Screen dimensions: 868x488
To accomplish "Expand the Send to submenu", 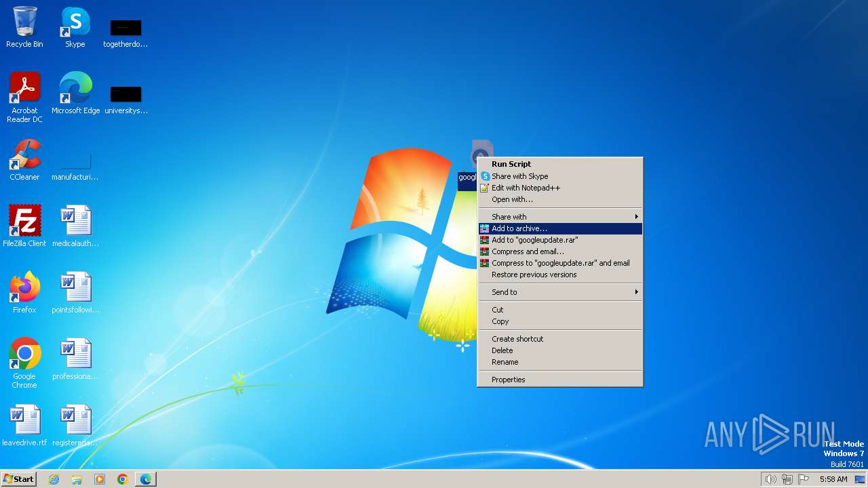I will (x=560, y=292).
